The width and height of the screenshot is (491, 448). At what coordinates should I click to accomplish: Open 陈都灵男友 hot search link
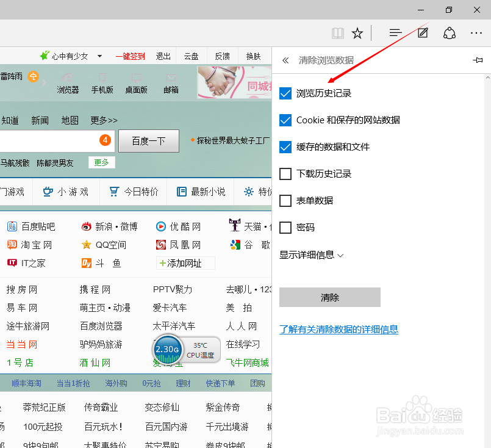pyautogui.click(x=55, y=163)
